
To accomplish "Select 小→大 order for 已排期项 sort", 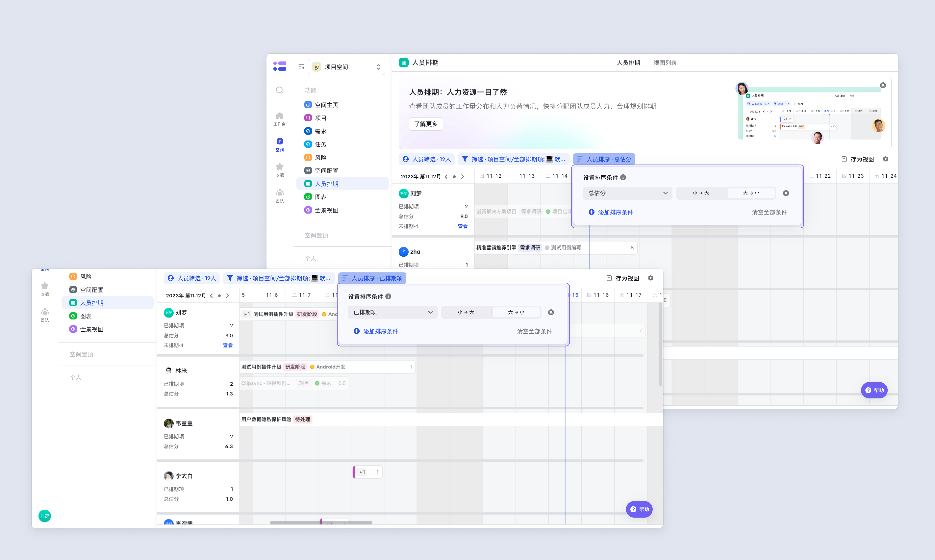I will pyautogui.click(x=466, y=312).
